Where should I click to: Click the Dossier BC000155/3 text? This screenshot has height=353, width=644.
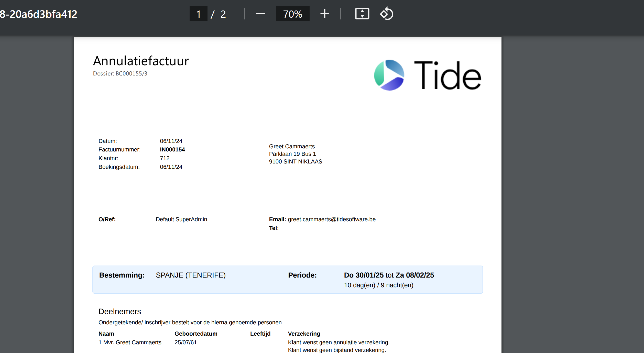tap(120, 74)
